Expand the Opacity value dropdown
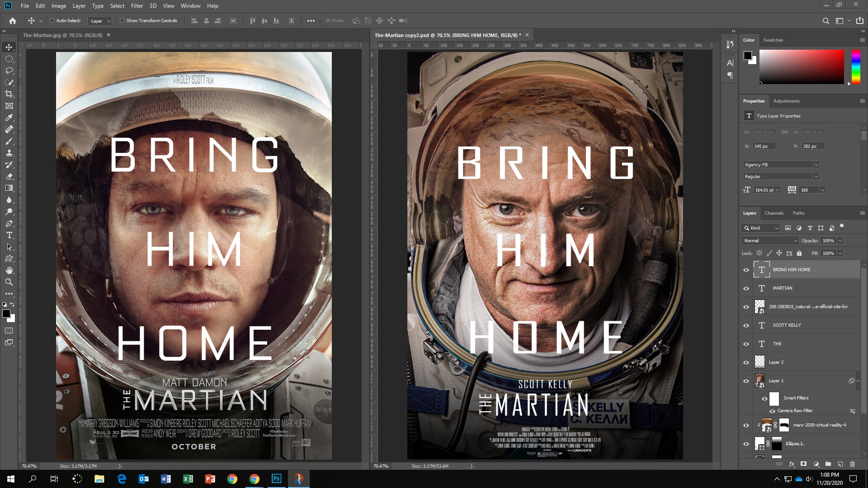The width and height of the screenshot is (868, 488). (x=840, y=241)
